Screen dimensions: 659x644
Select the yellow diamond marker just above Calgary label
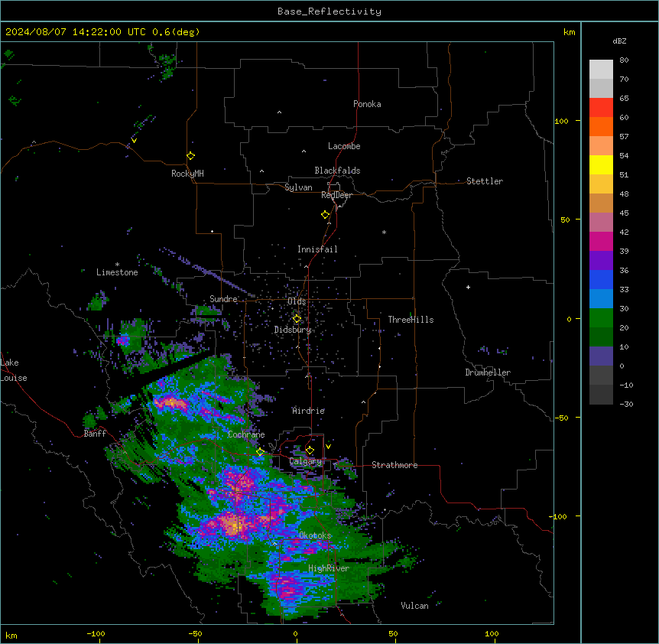pos(310,450)
